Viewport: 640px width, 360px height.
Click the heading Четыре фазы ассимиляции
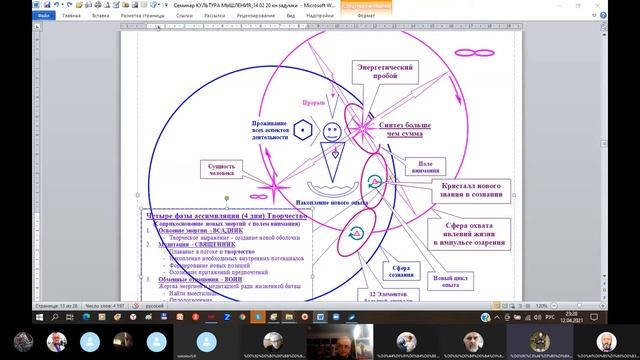(227, 216)
